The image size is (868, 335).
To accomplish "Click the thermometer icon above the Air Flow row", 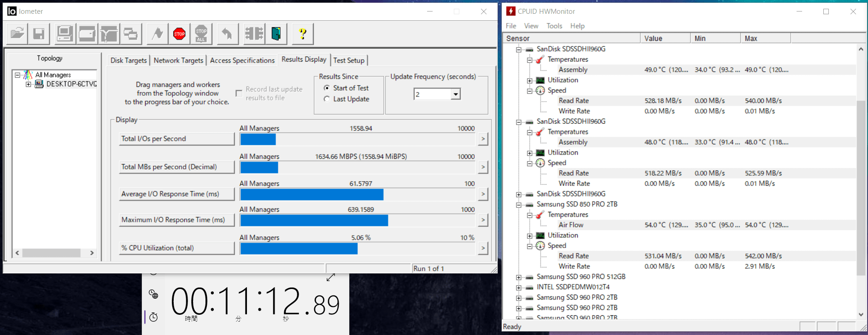I will pyautogui.click(x=540, y=215).
